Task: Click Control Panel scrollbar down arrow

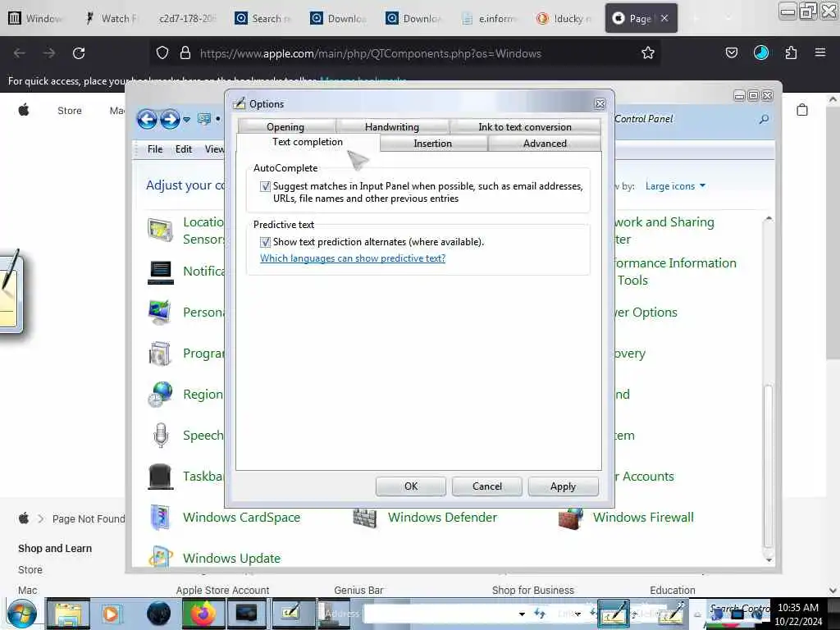Action: coord(769,559)
